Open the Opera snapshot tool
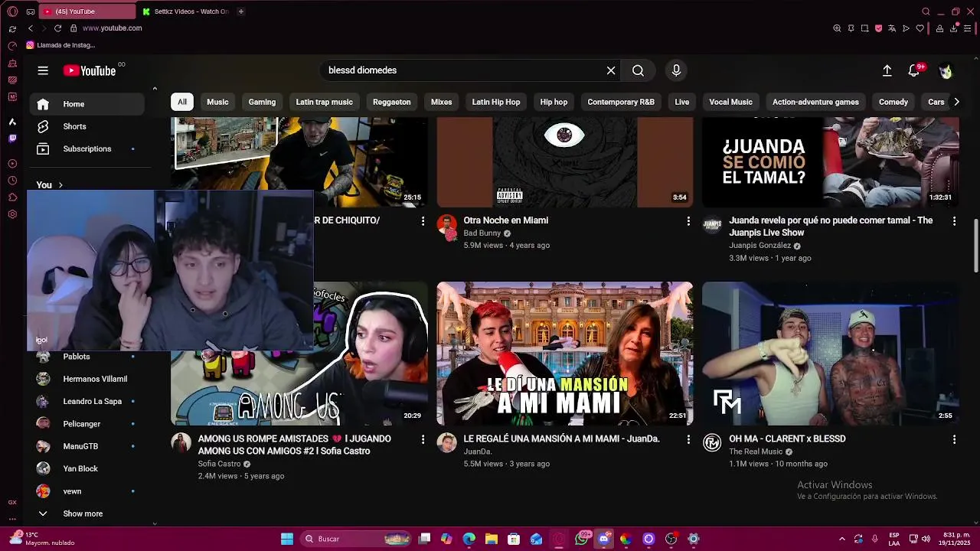The width and height of the screenshot is (980, 551). (864, 28)
